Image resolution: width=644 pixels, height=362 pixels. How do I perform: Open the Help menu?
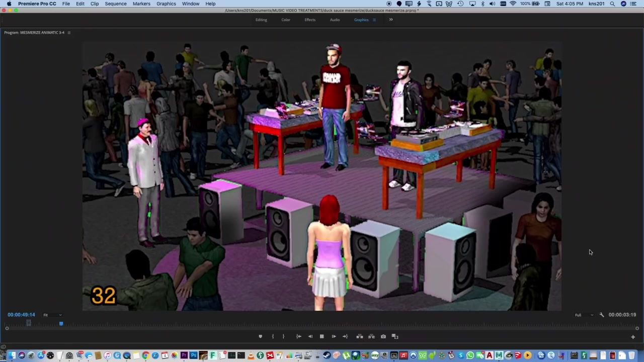(210, 4)
